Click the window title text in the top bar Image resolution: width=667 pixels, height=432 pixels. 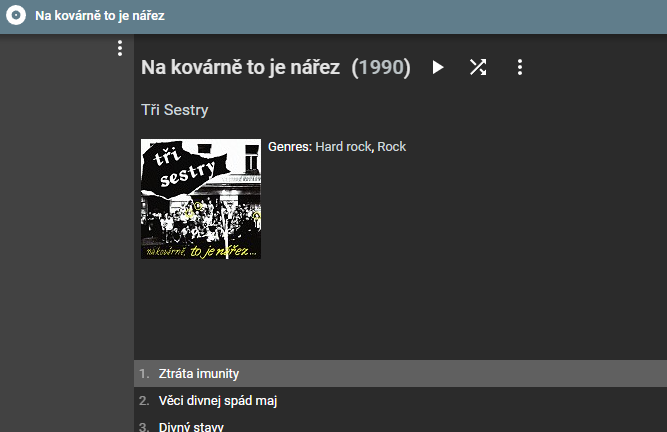tap(100, 17)
